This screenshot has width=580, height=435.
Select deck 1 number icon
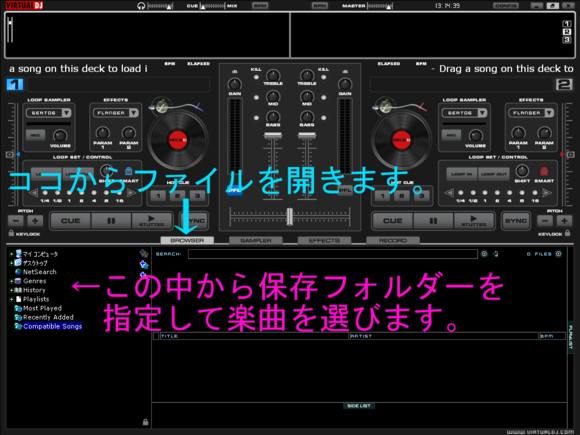14,84
